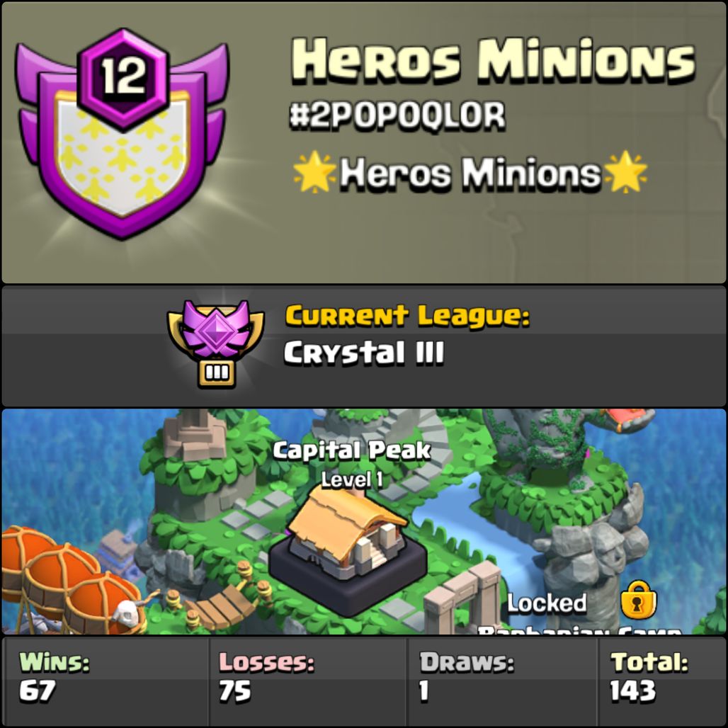728x728 pixels.
Task: Click the Heros Minions clan name title
Action: (493, 59)
